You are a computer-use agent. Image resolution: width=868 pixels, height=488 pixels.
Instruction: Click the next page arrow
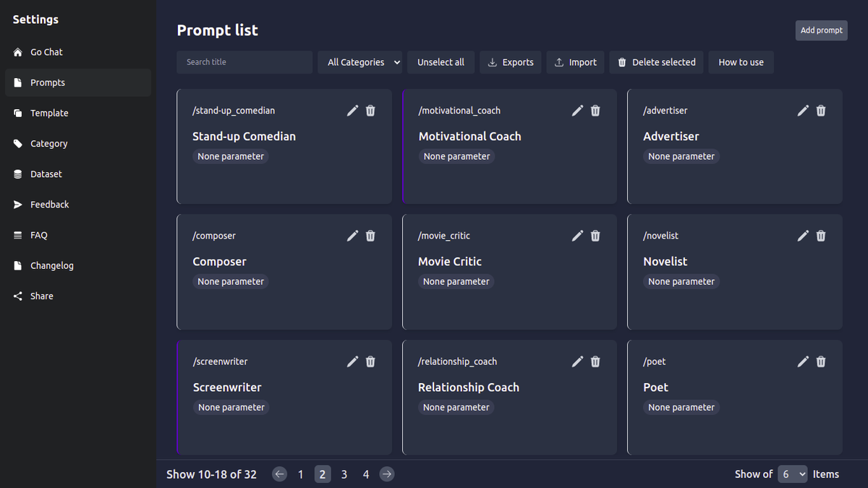coord(387,474)
